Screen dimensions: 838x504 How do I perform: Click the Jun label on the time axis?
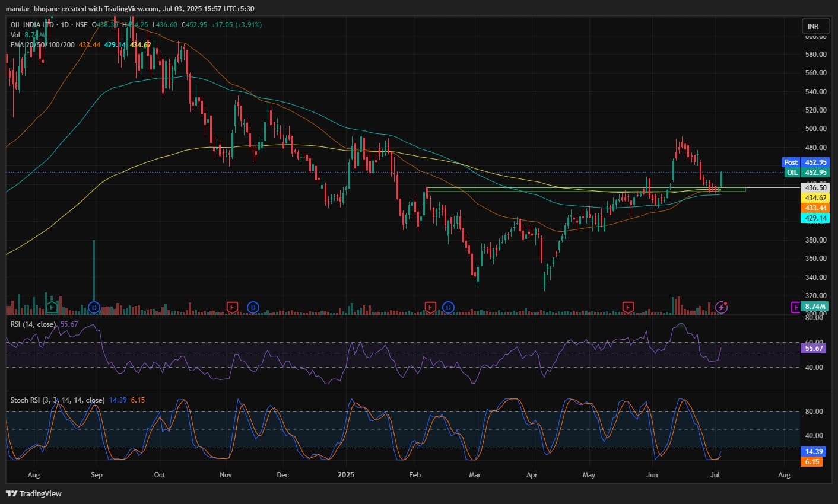pyautogui.click(x=652, y=475)
